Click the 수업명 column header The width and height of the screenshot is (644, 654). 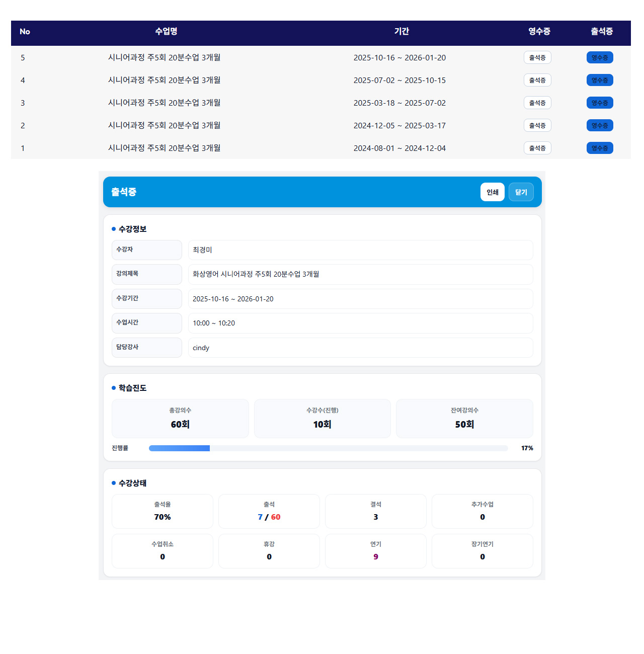(166, 31)
